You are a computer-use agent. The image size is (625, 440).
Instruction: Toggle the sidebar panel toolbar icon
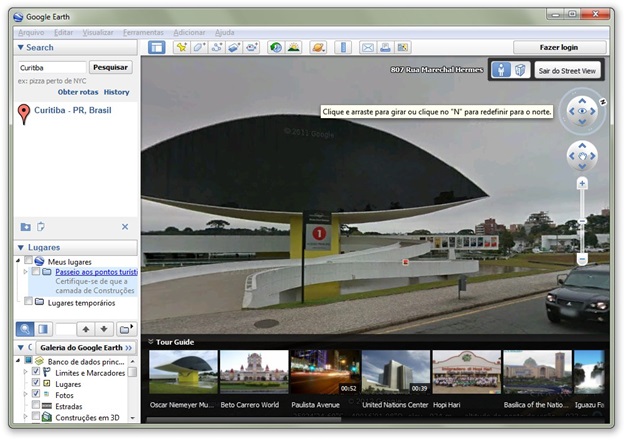(157, 47)
